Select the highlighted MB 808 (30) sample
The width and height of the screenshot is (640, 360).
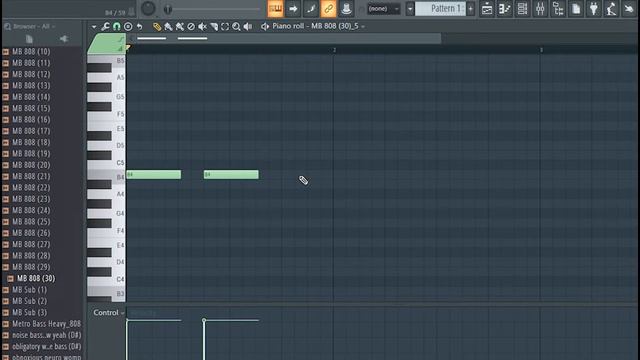36,278
